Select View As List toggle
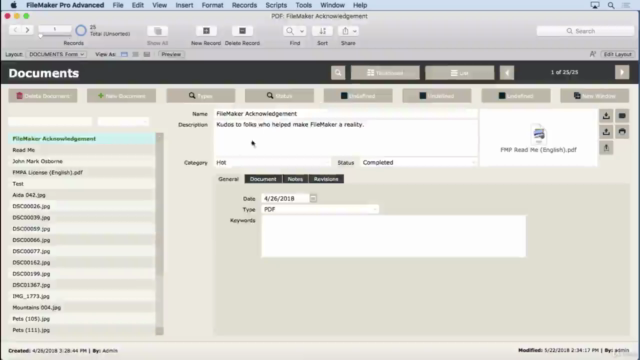The image size is (640, 360). pos(136,54)
